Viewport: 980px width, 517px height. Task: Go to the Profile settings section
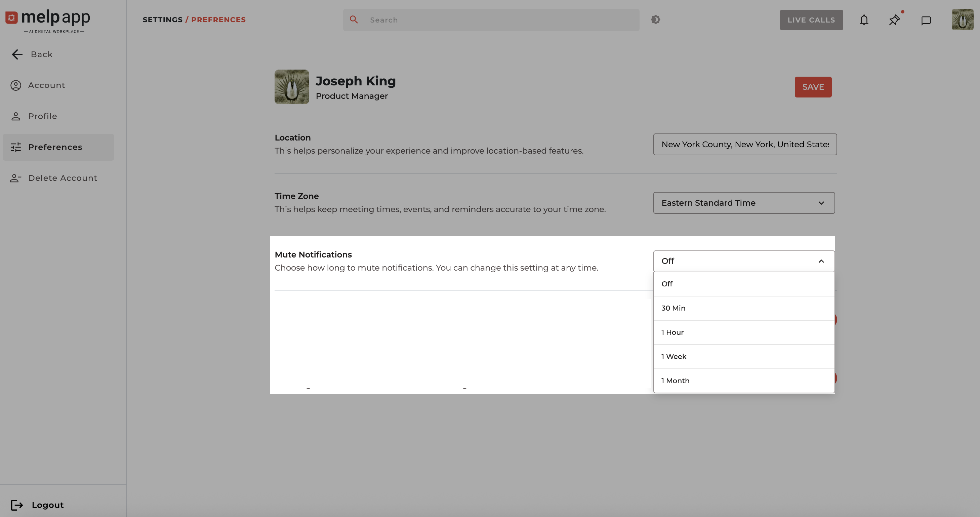(42, 116)
